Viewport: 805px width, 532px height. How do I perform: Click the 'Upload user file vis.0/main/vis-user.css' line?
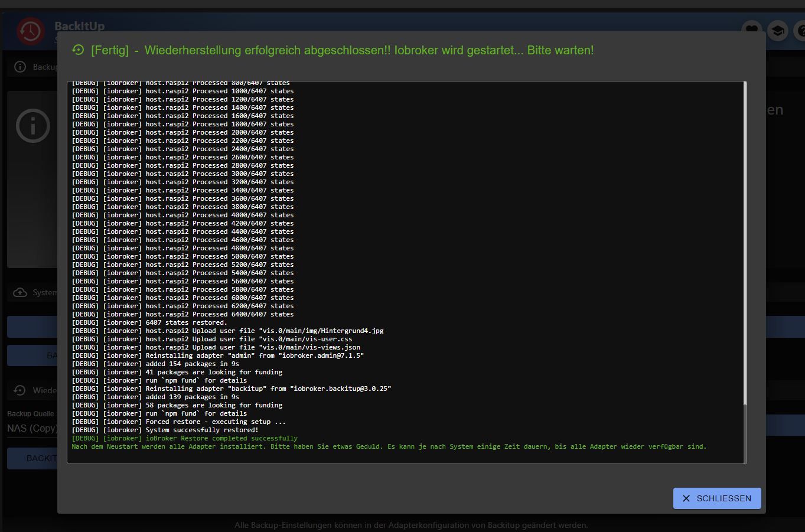click(x=212, y=339)
